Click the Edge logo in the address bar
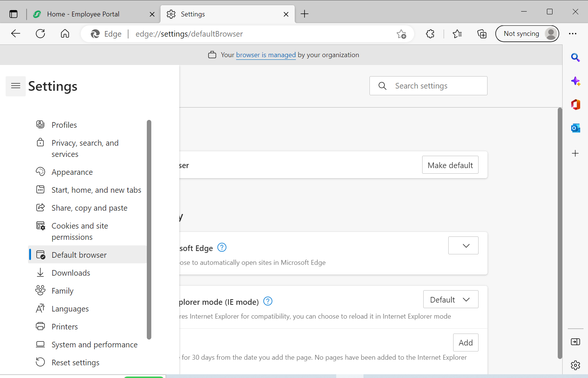The width and height of the screenshot is (588, 378). click(x=95, y=34)
